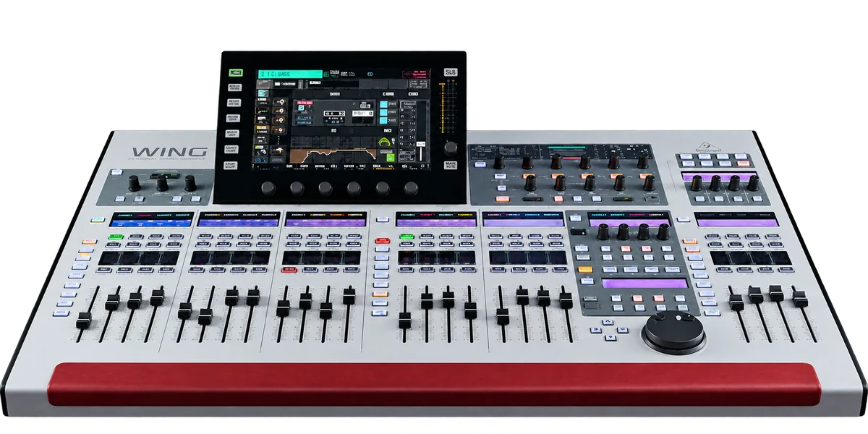The width and height of the screenshot is (868, 434).
Task: Tap the bottom cyan square on touchscreen
Action: pos(383,120)
